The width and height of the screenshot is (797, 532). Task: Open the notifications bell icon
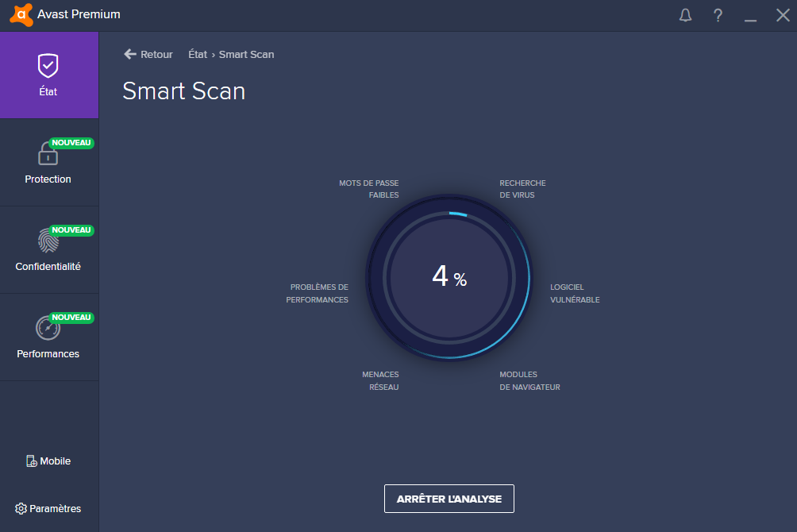tap(686, 15)
